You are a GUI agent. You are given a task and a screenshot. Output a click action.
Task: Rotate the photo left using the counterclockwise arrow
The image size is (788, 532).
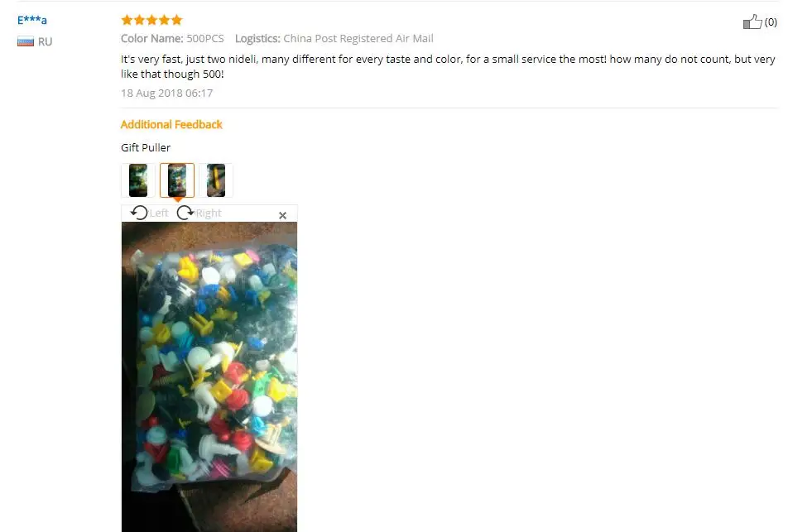point(139,213)
